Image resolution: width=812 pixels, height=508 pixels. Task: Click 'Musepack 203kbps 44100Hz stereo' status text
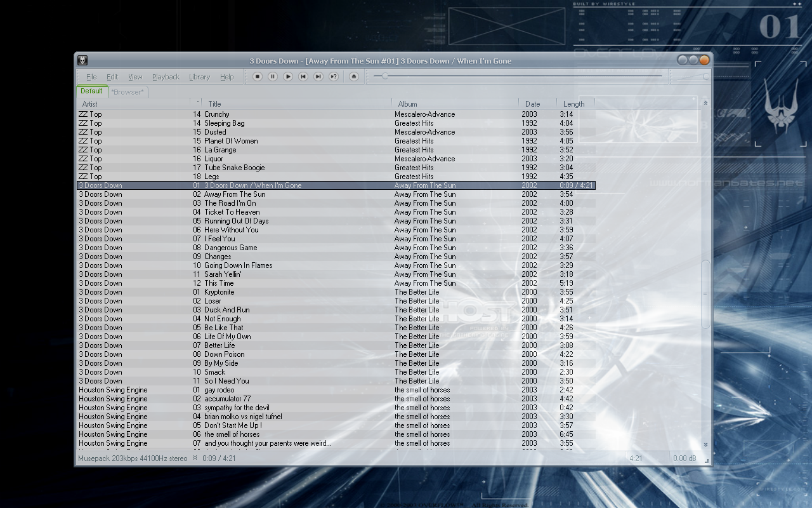(x=133, y=458)
